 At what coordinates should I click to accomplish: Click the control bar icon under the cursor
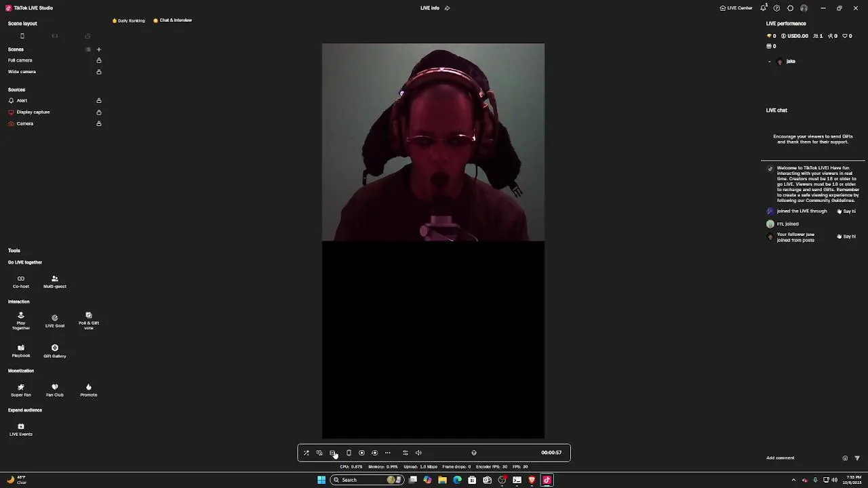[333, 453]
